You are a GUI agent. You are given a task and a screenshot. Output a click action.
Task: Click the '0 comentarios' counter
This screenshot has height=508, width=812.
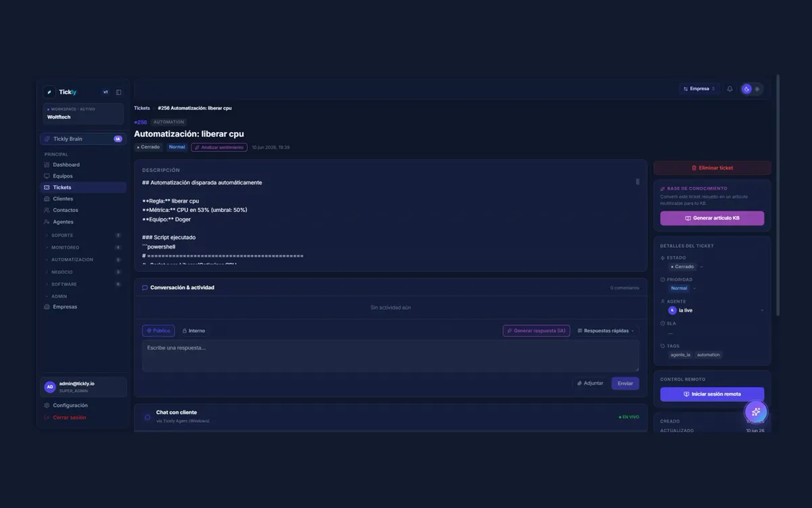click(625, 288)
